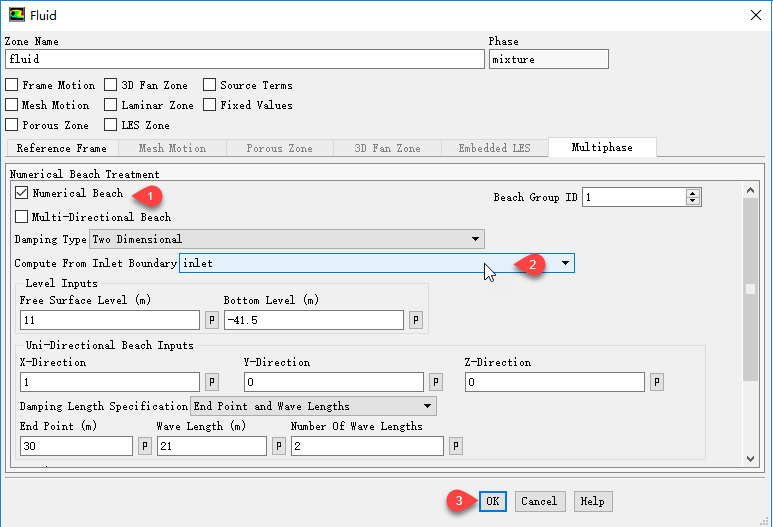Image resolution: width=773 pixels, height=527 pixels.
Task: Select the Multiphase tab
Action: coord(601,148)
